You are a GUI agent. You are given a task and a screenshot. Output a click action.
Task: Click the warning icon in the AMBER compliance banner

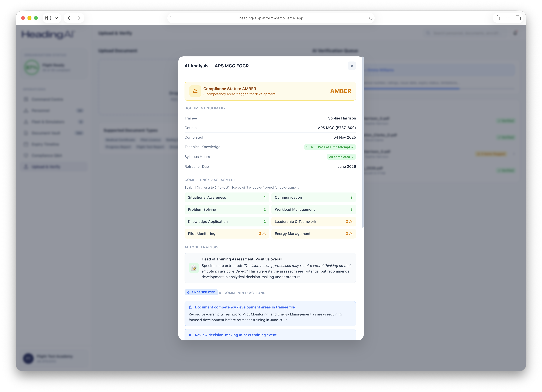195,91
